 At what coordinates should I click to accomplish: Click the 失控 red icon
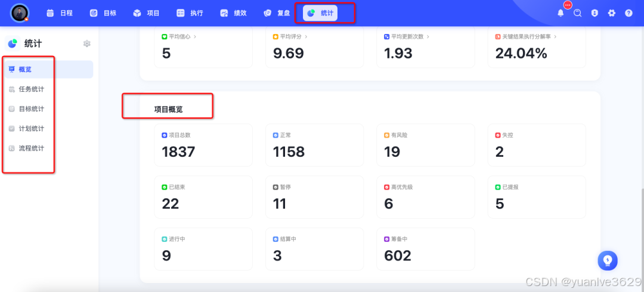click(498, 135)
